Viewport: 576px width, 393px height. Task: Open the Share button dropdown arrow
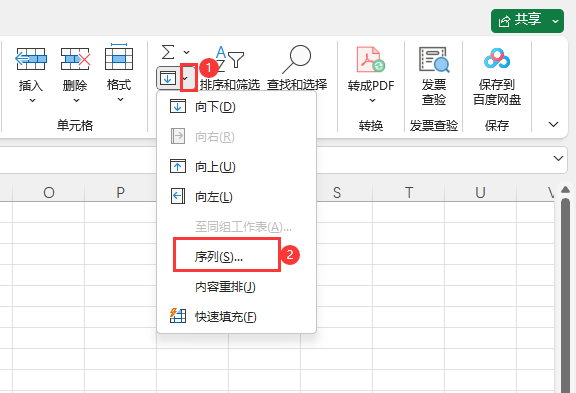tap(555, 21)
